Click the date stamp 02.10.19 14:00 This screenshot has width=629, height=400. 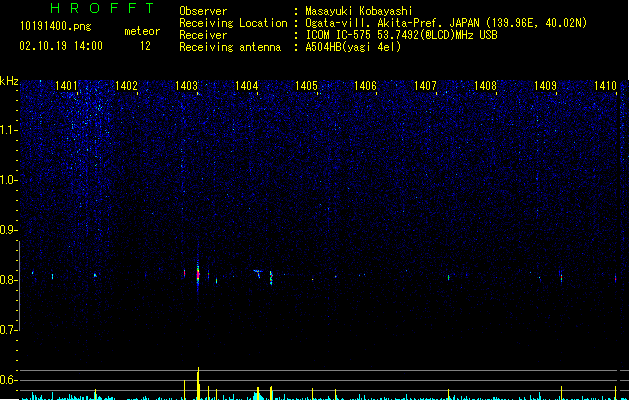coord(61,46)
